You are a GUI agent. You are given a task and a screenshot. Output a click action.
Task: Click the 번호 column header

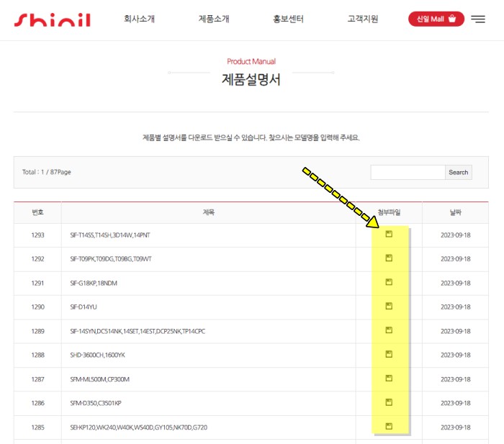coord(37,212)
